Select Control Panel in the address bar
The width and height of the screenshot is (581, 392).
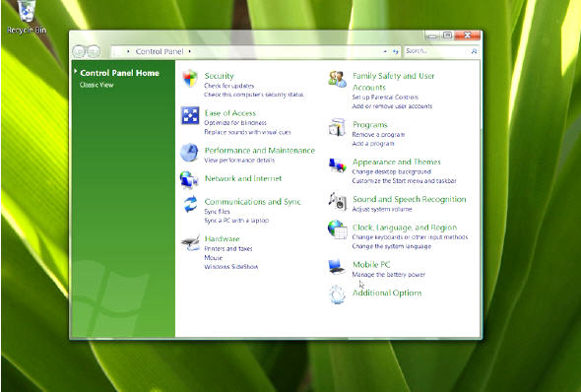160,51
